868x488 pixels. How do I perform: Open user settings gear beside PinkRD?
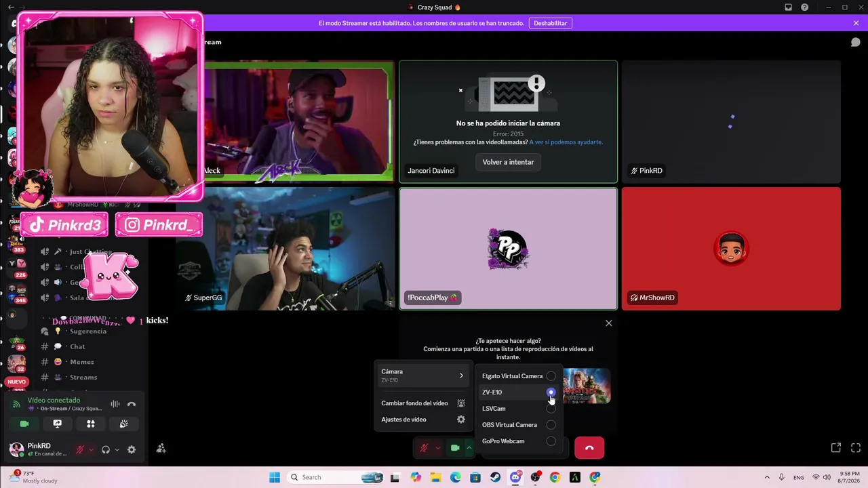132,449
